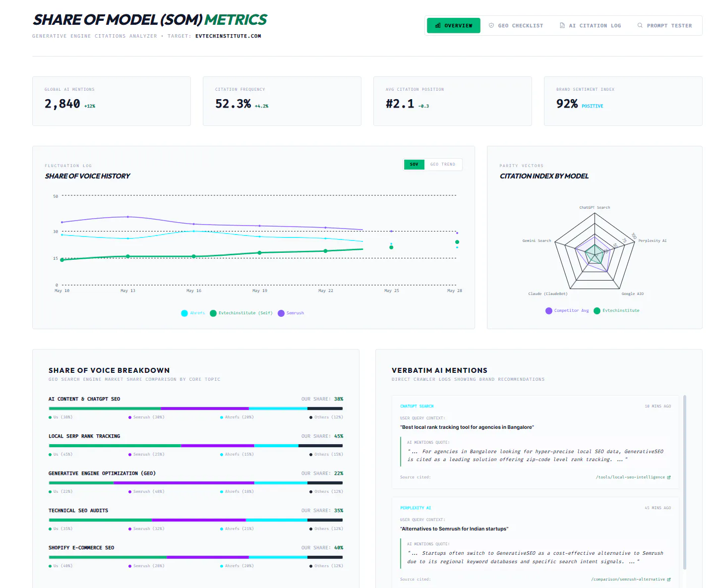
Task: Click the Local SERP Rank Tracking share bar
Action: click(196, 446)
